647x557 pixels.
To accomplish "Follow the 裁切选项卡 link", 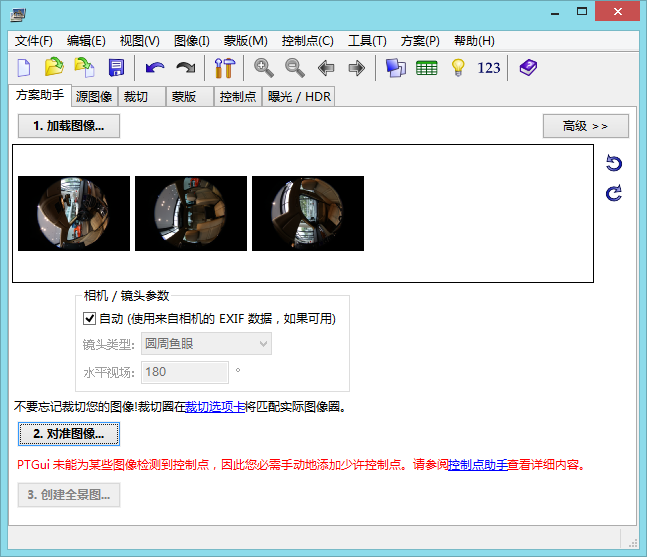I will click(215, 407).
